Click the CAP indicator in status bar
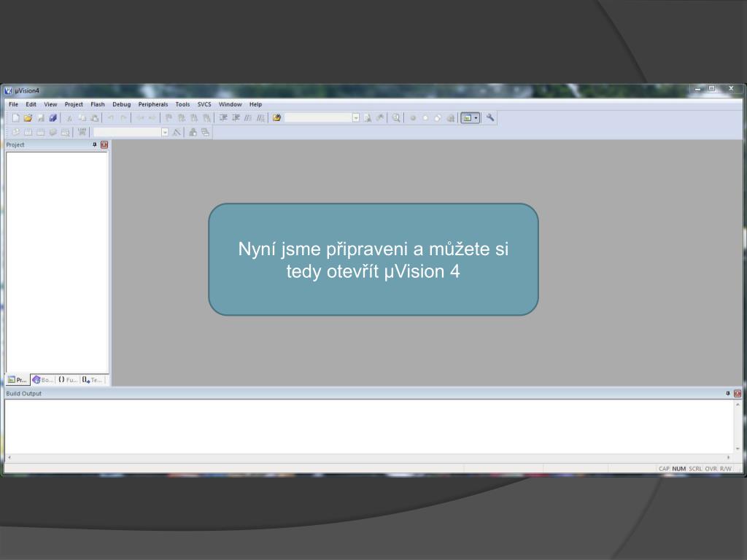Screen dimensions: 747x560 coord(664,469)
